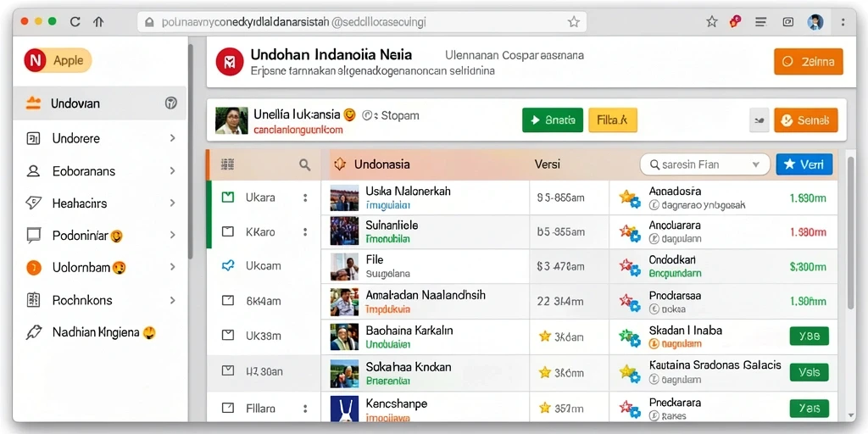Click the main content vertical scrollbar
Screen dimensions: 868x434
click(x=851, y=232)
